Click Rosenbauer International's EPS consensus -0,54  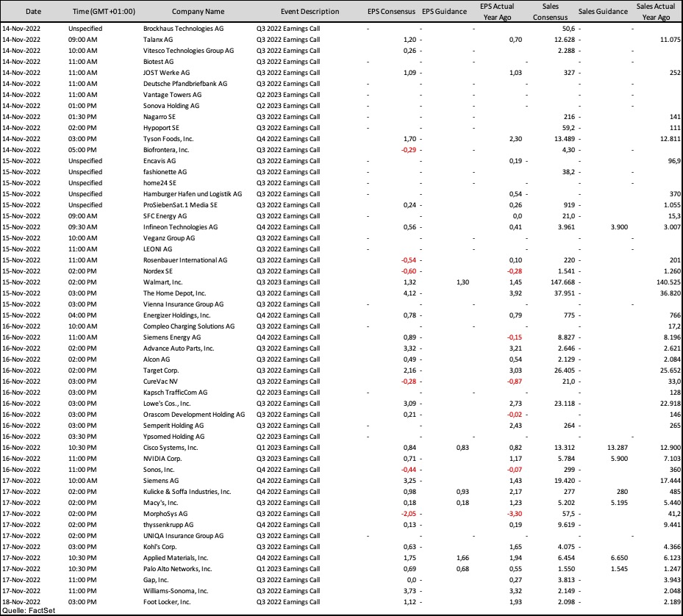(409, 260)
